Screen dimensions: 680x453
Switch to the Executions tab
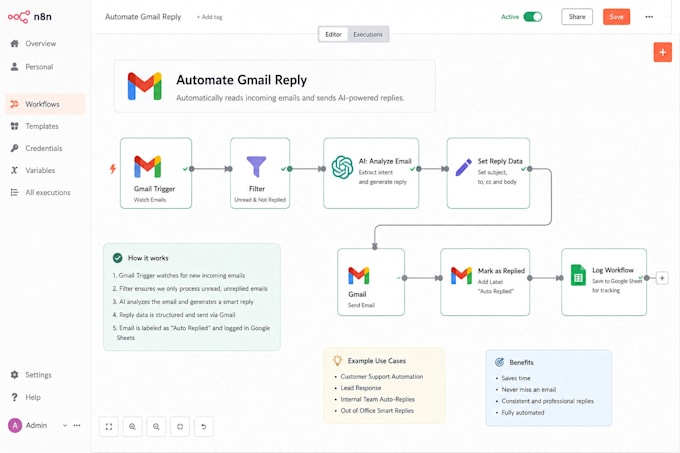[x=368, y=34]
